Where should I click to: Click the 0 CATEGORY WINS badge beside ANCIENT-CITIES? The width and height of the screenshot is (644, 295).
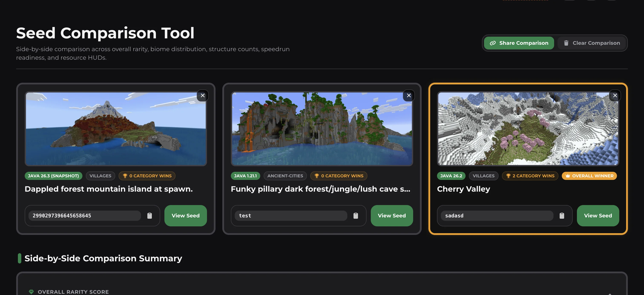[x=339, y=176]
